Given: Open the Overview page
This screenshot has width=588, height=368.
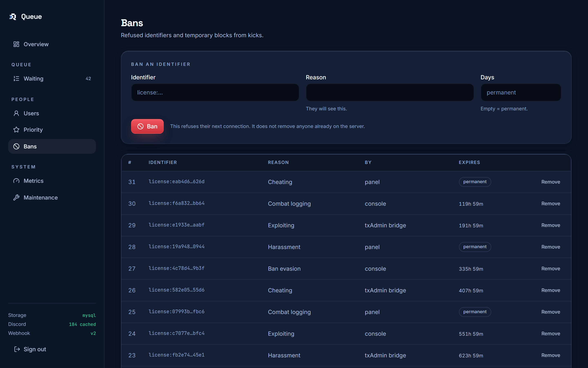Looking at the screenshot, I should click(x=52, y=44).
